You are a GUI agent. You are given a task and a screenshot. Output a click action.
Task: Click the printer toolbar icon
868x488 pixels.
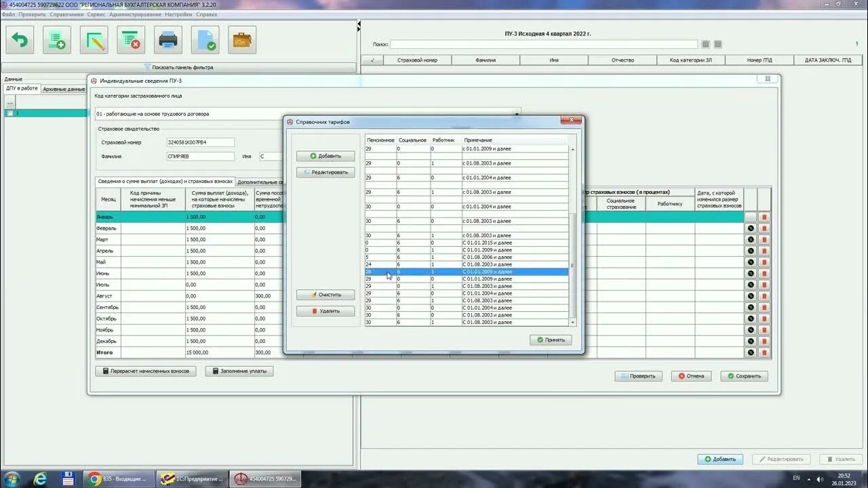tap(168, 40)
